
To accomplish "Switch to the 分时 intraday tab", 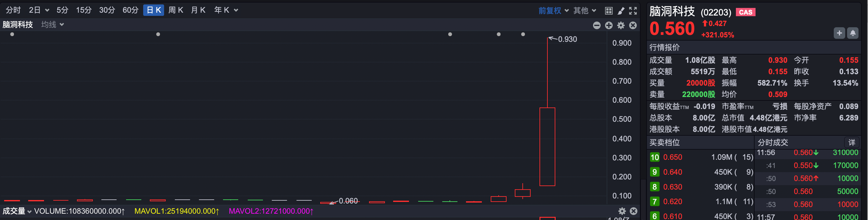I will click(13, 10).
